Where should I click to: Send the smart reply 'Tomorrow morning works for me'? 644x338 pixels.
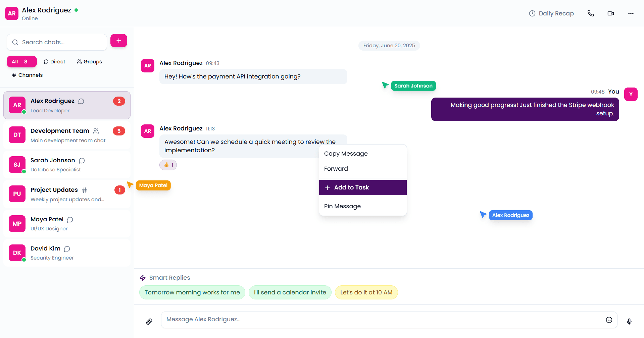pyautogui.click(x=192, y=292)
